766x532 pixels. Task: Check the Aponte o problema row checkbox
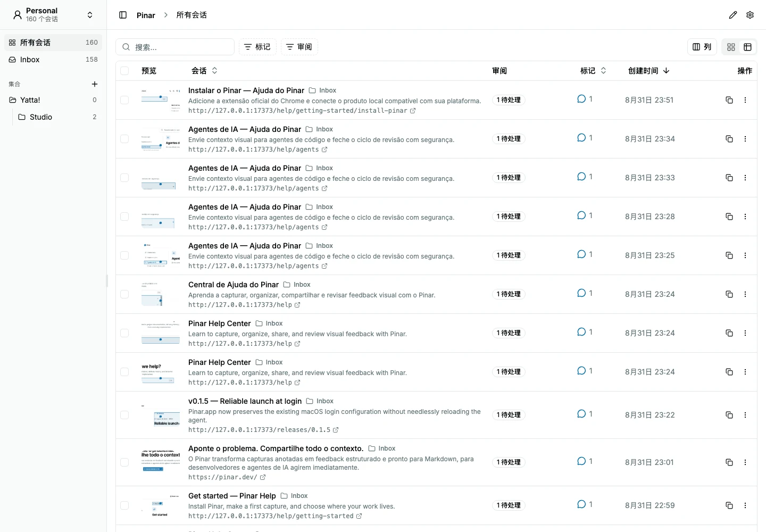[x=124, y=462]
